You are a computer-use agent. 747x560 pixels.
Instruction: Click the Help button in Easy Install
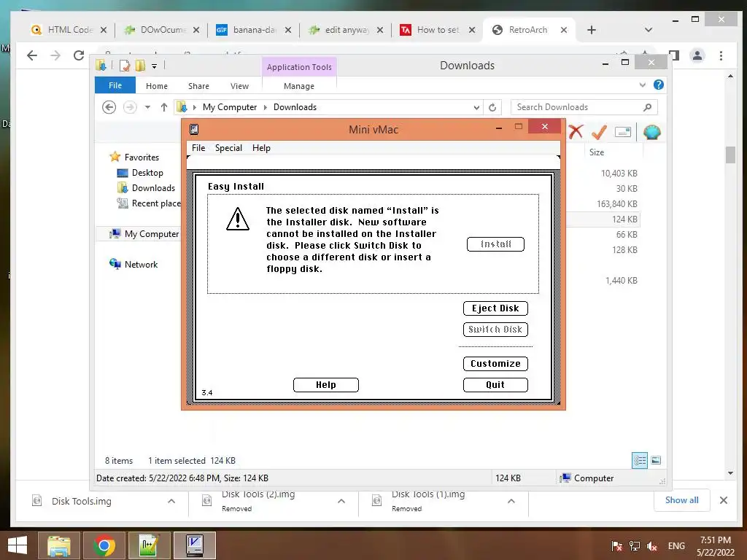pyautogui.click(x=326, y=385)
